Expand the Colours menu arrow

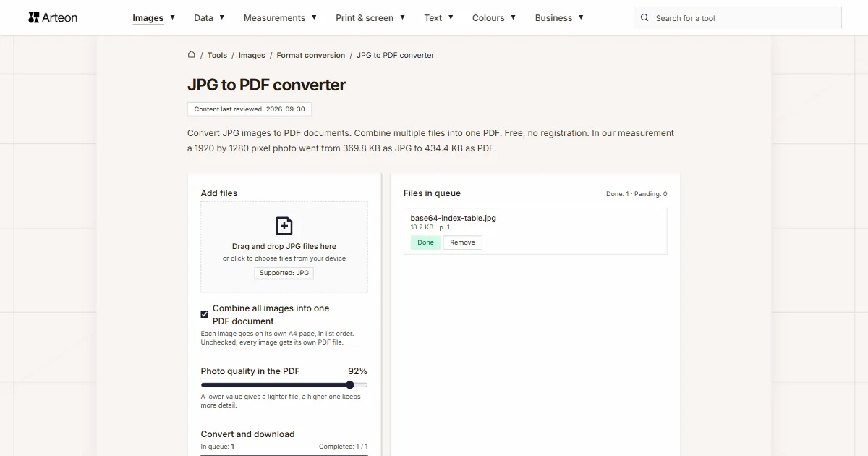513,17
